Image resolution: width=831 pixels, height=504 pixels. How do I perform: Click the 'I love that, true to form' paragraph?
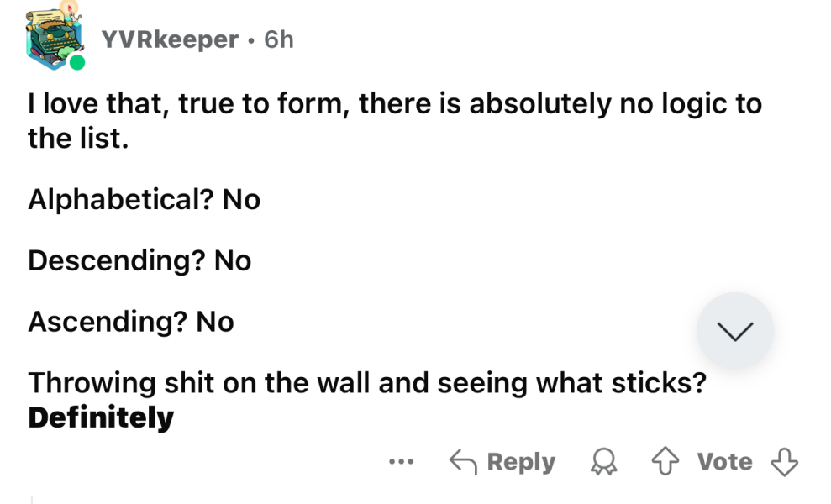(394, 105)
